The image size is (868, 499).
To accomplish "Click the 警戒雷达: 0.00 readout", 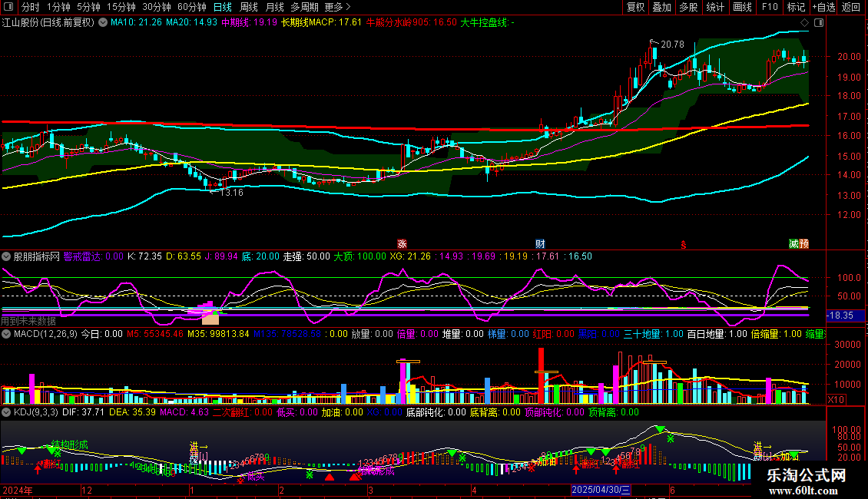I will tap(94, 256).
